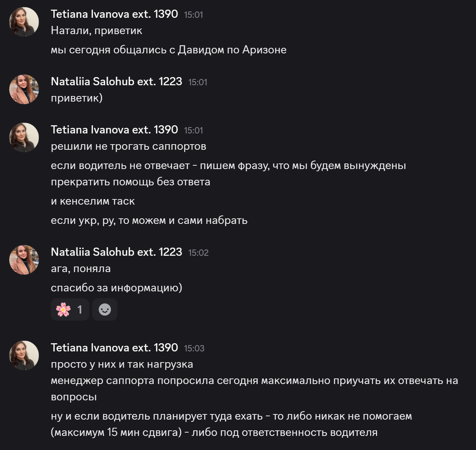Select the message about Давидом по Аризоне

click(169, 50)
